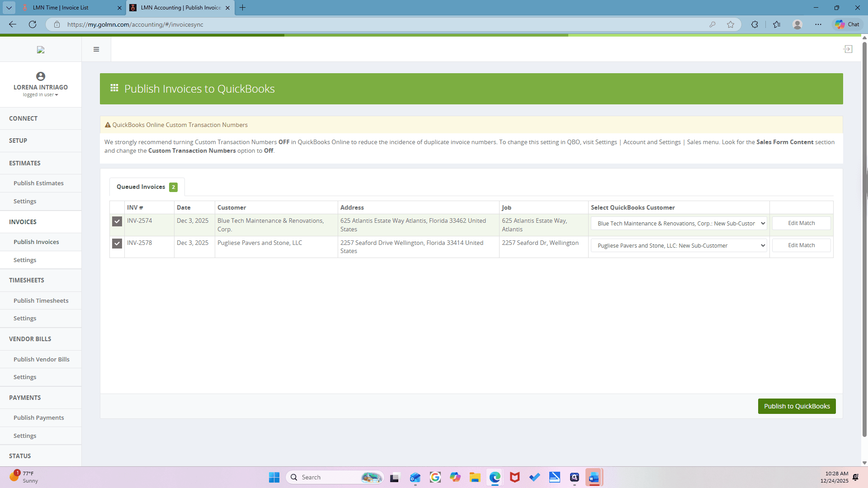Expand the PAYMENTS sidebar section
Viewport: 868px width, 488px height.
[41, 398]
